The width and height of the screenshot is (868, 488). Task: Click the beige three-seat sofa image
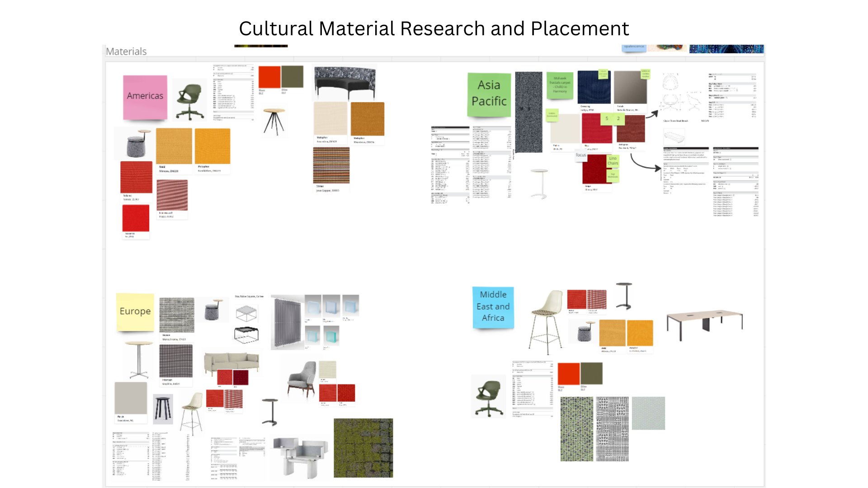pyautogui.click(x=231, y=364)
